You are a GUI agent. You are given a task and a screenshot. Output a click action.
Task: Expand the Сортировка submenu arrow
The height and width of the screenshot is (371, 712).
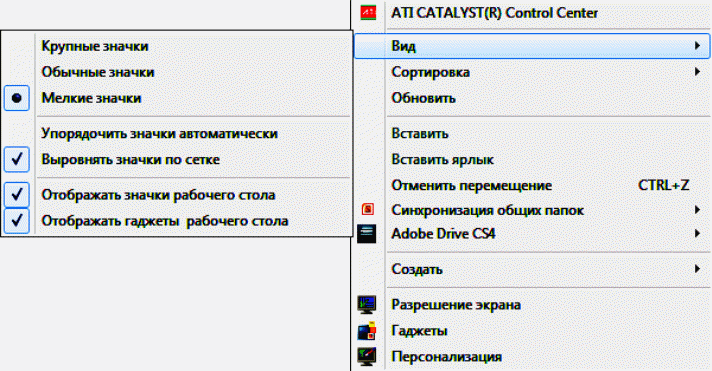[697, 71]
